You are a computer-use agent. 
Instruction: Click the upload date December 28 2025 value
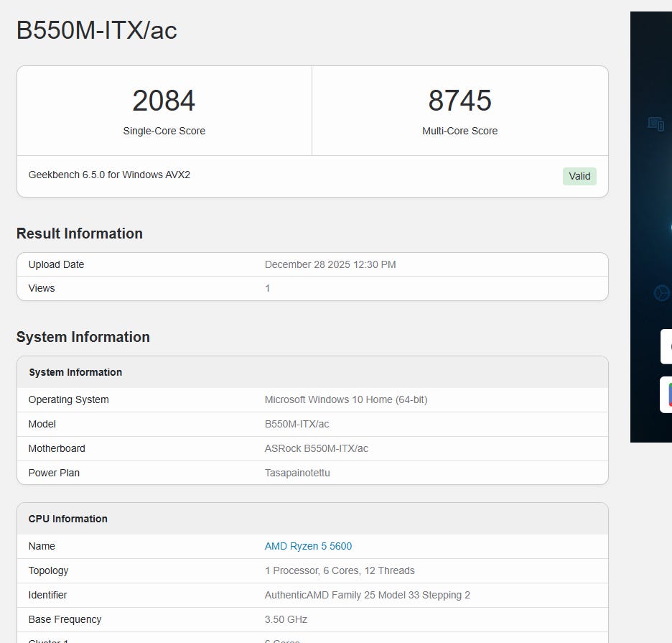click(330, 264)
